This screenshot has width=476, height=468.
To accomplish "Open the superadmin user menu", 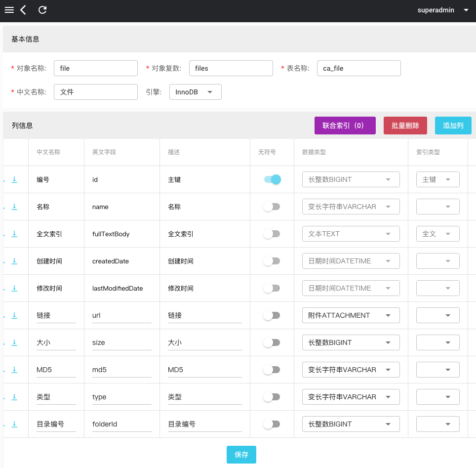I will pos(443,10).
